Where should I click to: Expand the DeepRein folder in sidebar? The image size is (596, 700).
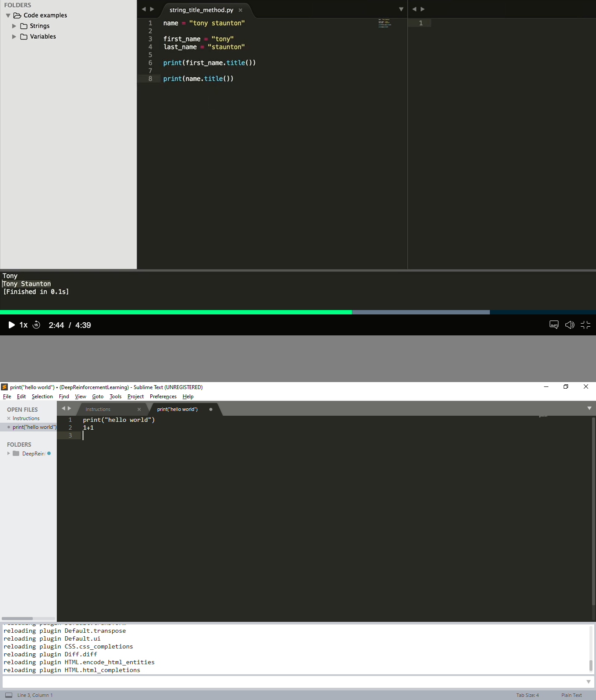(x=8, y=454)
